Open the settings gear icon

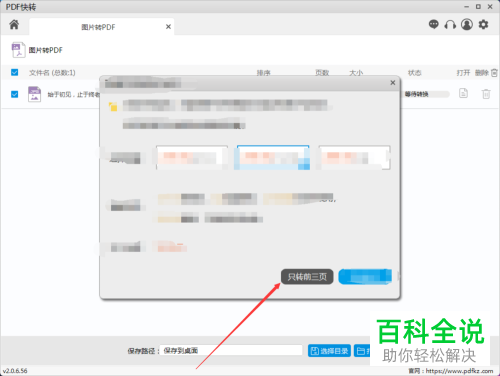click(x=483, y=24)
